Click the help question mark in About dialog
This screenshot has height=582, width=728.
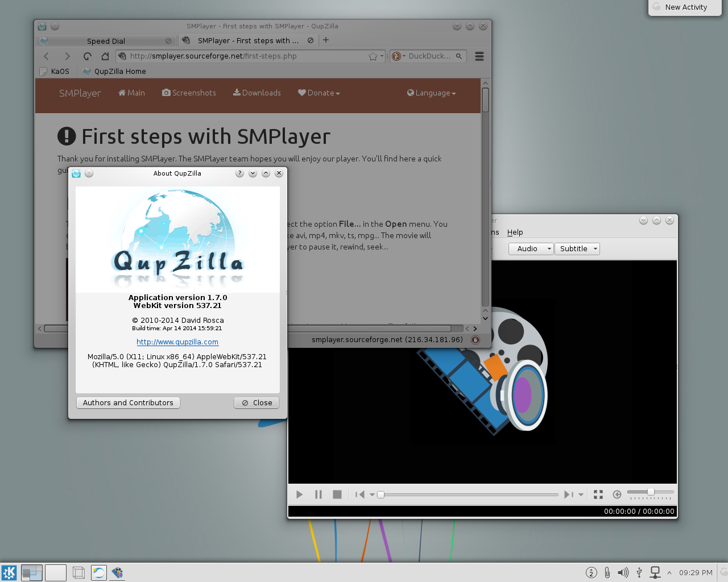pos(239,173)
